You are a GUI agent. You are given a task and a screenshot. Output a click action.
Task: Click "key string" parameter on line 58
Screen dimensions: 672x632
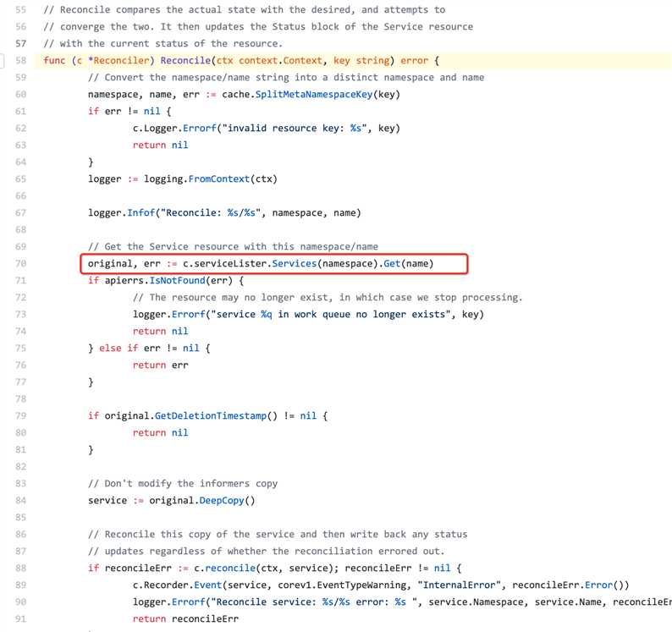(x=361, y=60)
